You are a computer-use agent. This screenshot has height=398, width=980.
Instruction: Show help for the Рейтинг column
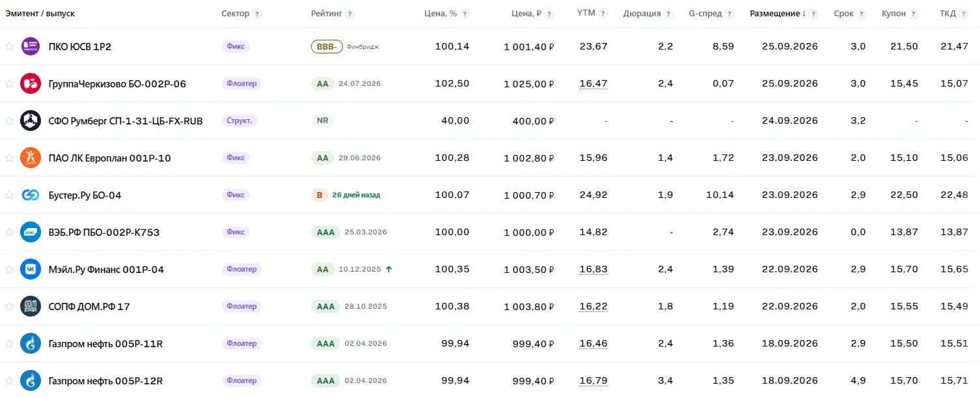point(350,14)
